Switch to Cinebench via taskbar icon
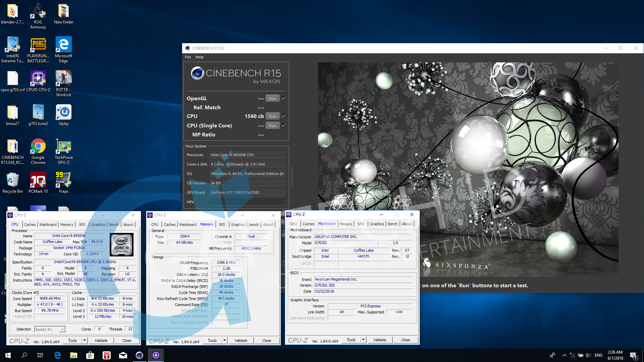 [139, 355]
